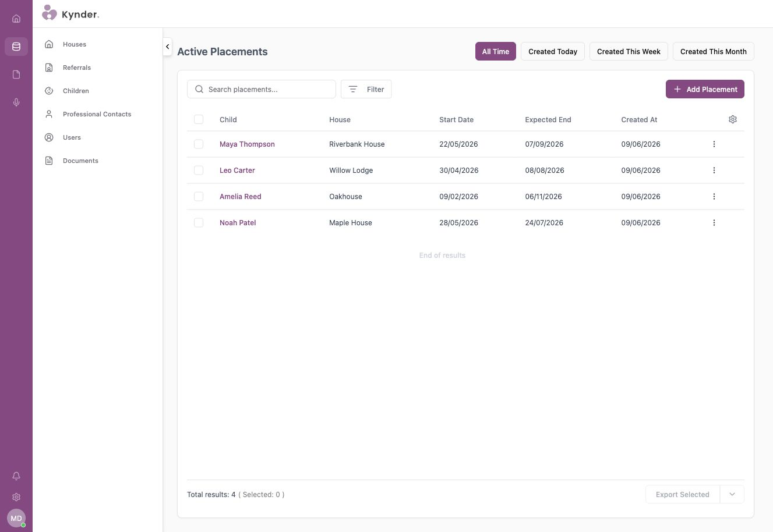
Task: Open Leo Carter's profile link
Action: click(237, 170)
